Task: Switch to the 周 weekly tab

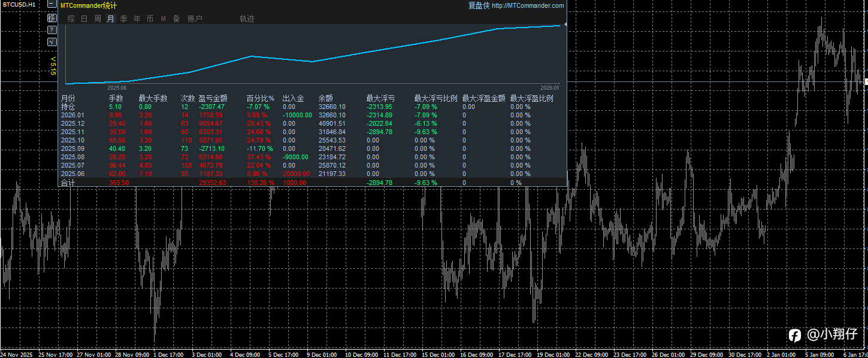Action: [x=97, y=19]
